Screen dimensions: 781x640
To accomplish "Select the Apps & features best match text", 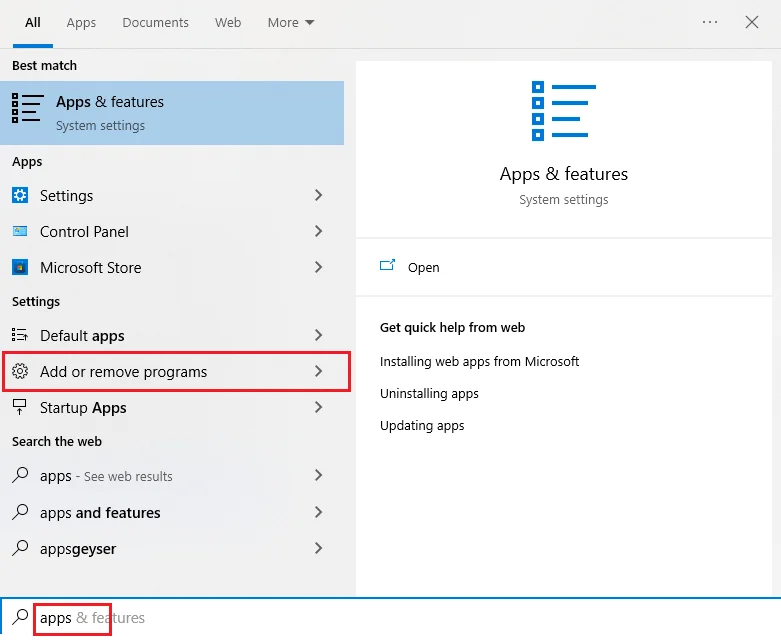I will pyautogui.click(x=110, y=102).
